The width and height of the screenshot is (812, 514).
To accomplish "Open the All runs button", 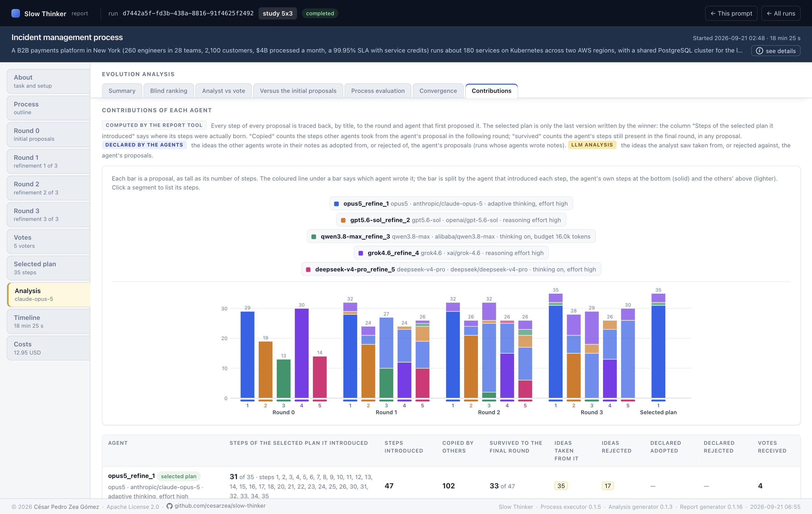I will coord(780,14).
